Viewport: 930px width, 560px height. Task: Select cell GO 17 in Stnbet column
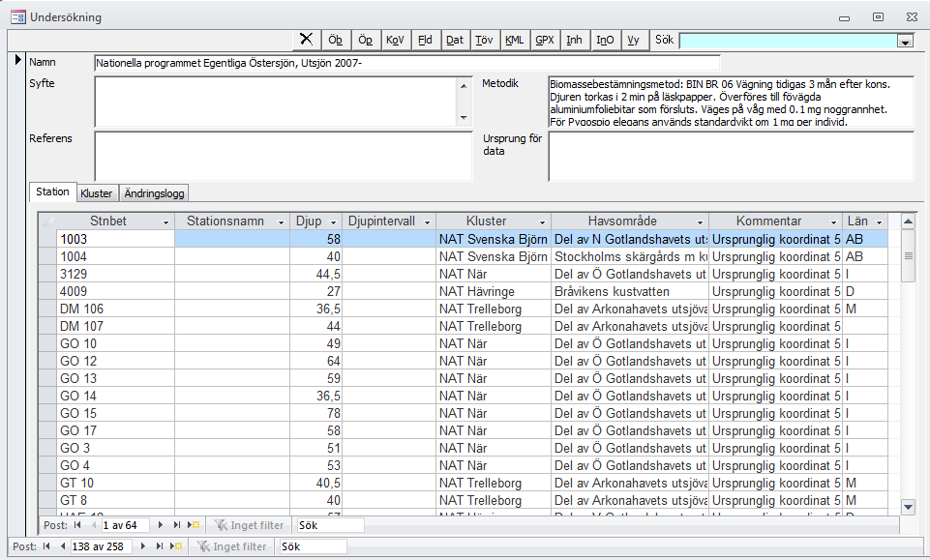click(116, 430)
